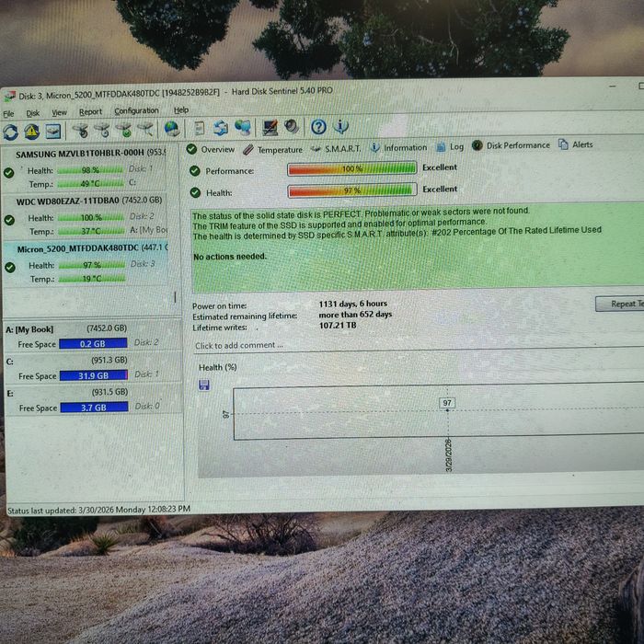Click the circular-arrows Refresh toolbar icon
This screenshot has height=644, width=644.
10,132
